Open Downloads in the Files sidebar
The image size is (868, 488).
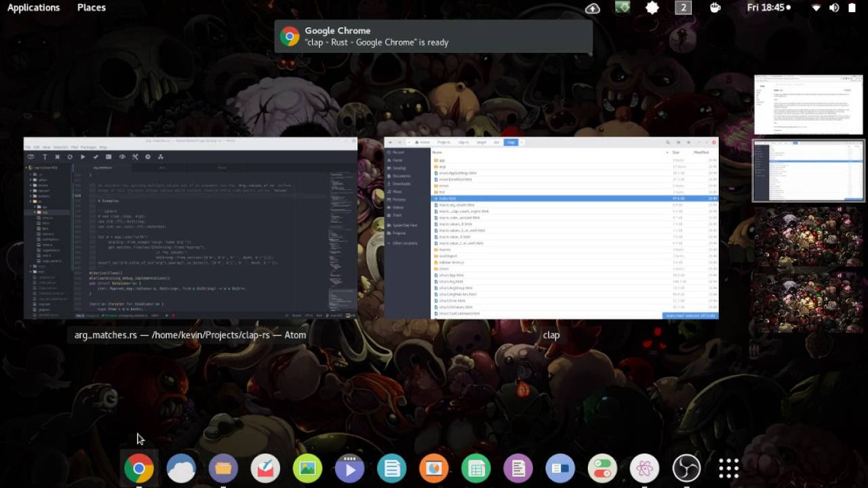pyautogui.click(x=401, y=184)
